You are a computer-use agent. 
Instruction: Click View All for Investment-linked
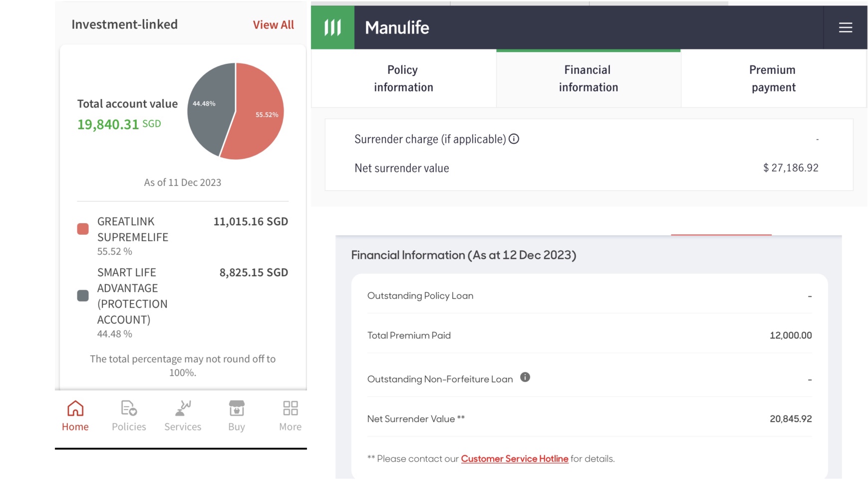273,25
